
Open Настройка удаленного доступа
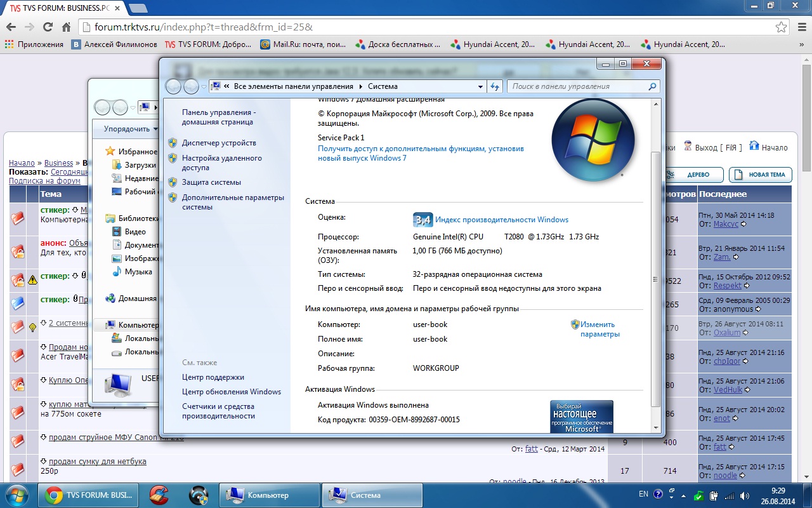pyautogui.click(x=222, y=163)
